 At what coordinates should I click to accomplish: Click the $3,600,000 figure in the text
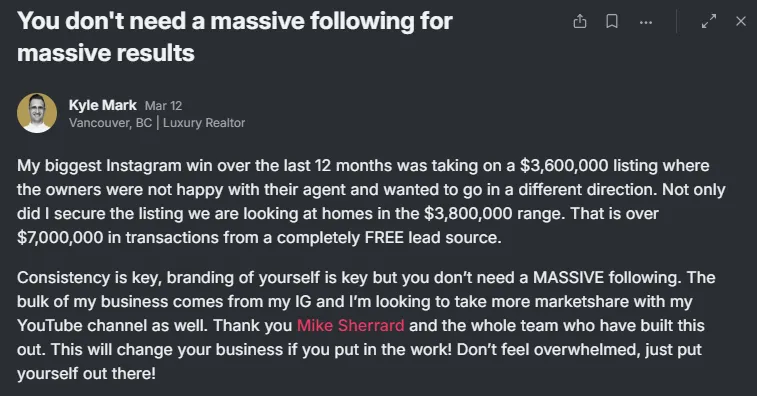(564, 166)
